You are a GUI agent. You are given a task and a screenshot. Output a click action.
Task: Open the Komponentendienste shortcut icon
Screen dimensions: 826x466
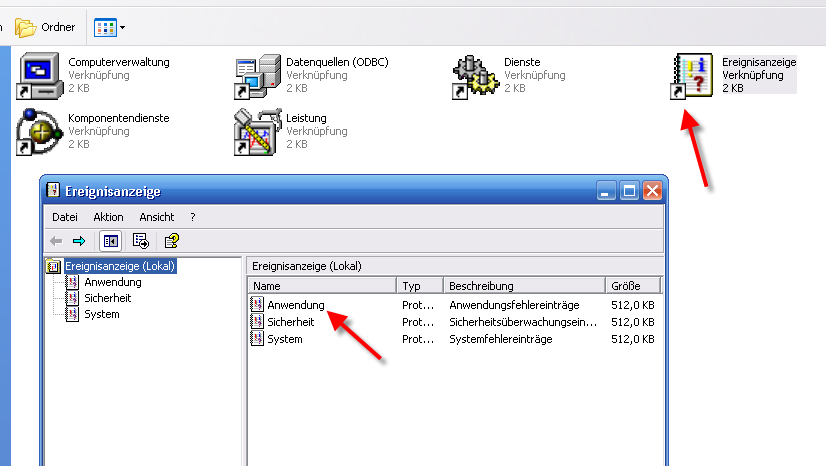point(41,131)
